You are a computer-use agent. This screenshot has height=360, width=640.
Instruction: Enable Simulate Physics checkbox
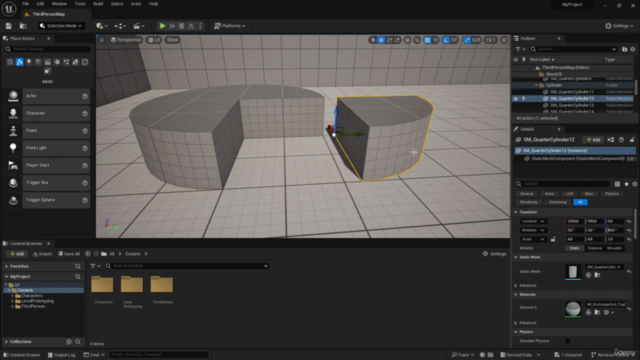click(x=568, y=341)
